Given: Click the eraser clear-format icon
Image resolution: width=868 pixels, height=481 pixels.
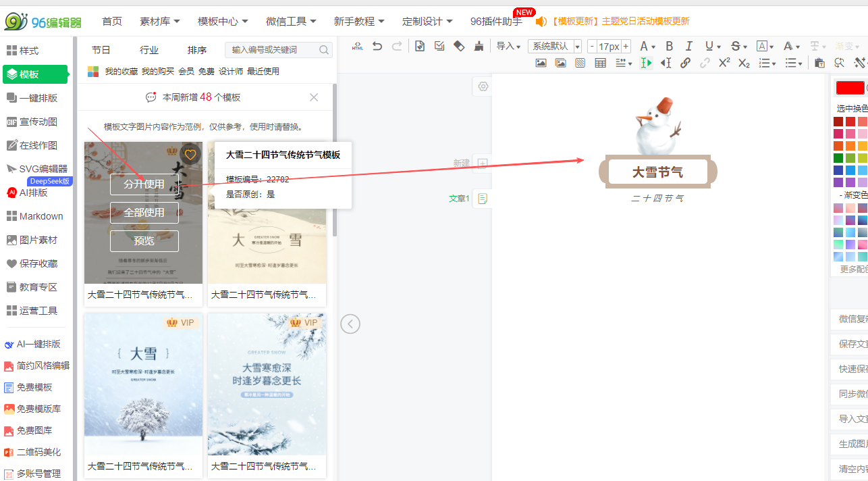Looking at the screenshot, I should tap(459, 46).
